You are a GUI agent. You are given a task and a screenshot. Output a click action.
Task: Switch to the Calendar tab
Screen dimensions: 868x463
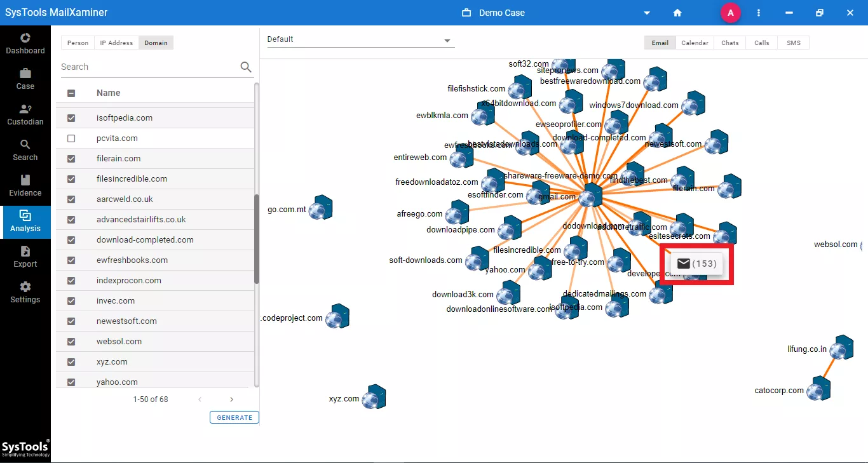695,43
